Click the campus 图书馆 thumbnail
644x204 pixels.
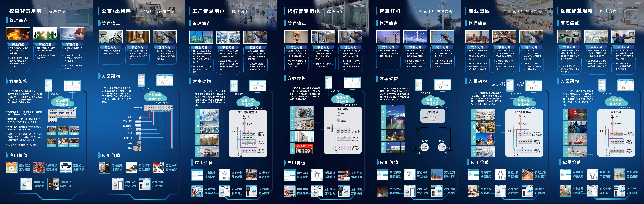(x=63, y=142)
